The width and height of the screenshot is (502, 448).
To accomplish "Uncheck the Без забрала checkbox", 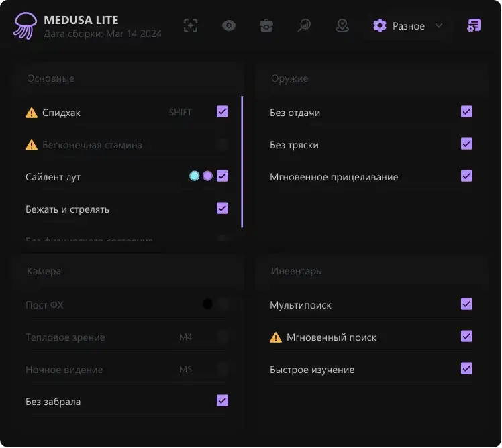I will point(222,401).
